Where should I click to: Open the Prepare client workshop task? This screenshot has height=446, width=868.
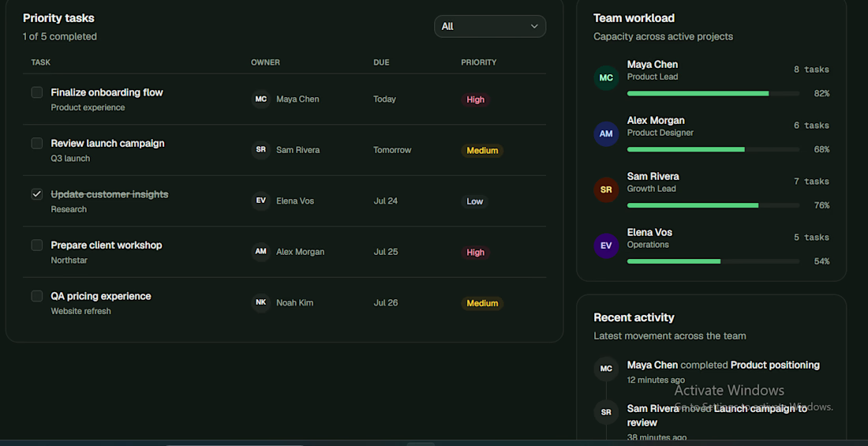(107, 245)
